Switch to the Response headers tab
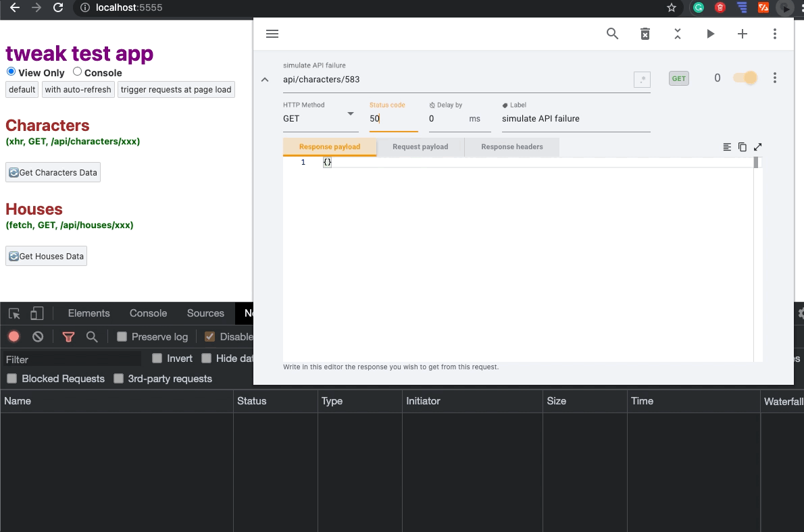Viewport: 804px width, 532px height. pos(511,147)
